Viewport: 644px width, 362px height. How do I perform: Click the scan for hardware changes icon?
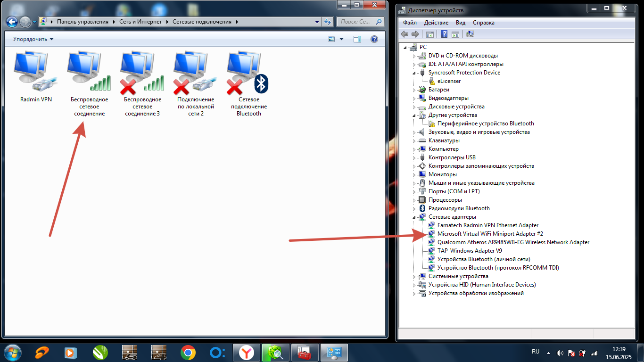point(470,34)
